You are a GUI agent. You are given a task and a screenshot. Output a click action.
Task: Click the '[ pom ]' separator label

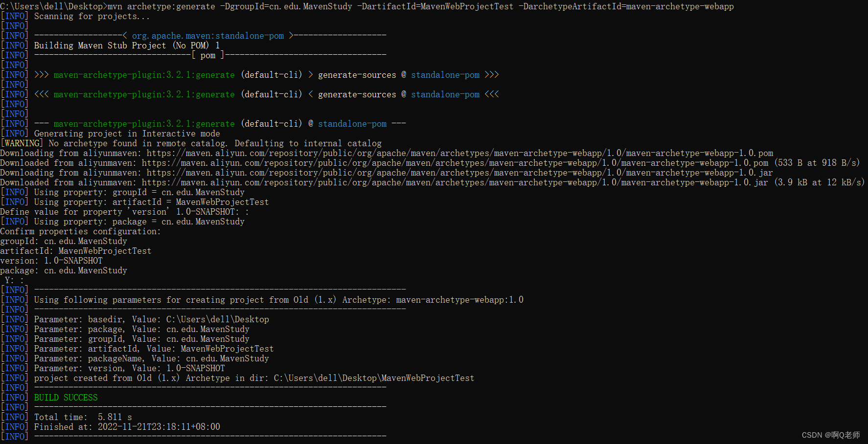click(x=208, y=55)
